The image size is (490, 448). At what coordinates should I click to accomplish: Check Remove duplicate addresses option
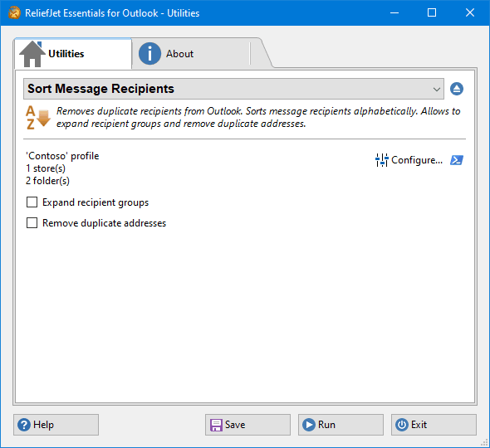pyautogui.click(x=32, y=223)
